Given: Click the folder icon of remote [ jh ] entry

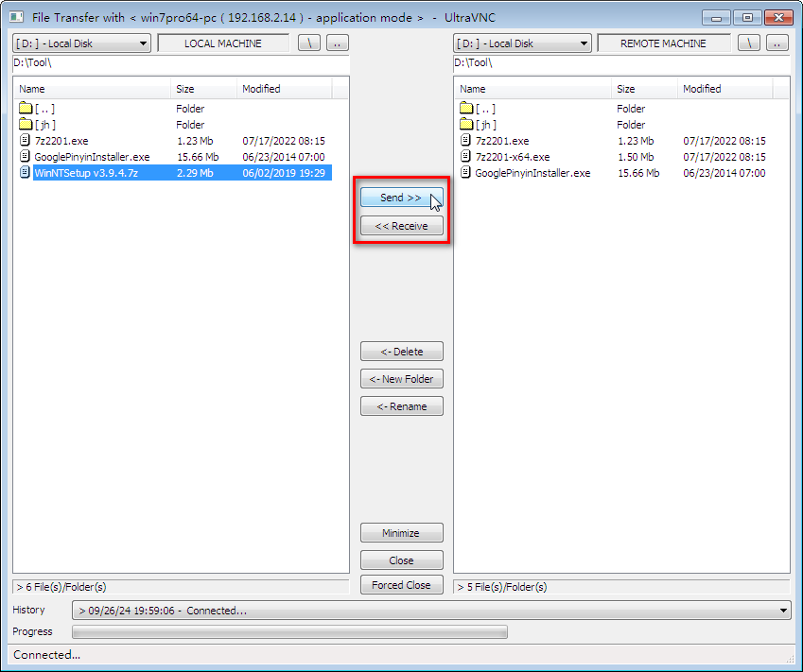Looking at the screenshot, I should coord(466,124).
